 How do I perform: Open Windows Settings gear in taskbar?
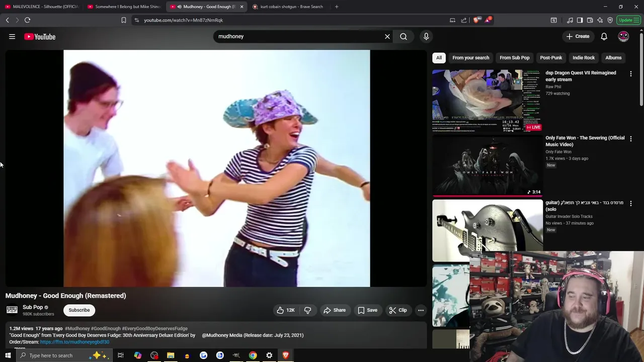tap(269, 355)
